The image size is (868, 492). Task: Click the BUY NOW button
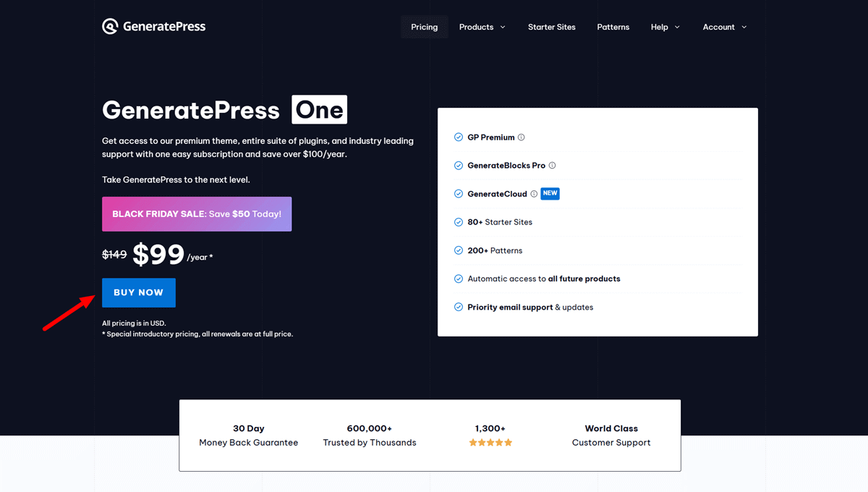pyautogui.click(x=138, y=292)
